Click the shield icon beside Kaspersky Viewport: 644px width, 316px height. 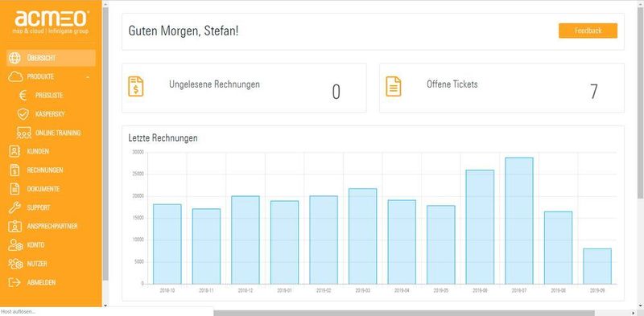pyautogui.click(x=23, y=114)
